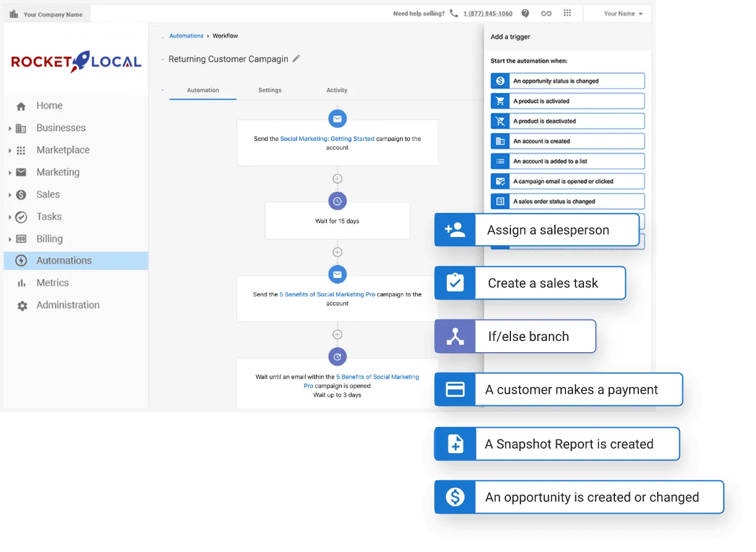
Task: Open the apps grid icon
Action: [567, 14]
